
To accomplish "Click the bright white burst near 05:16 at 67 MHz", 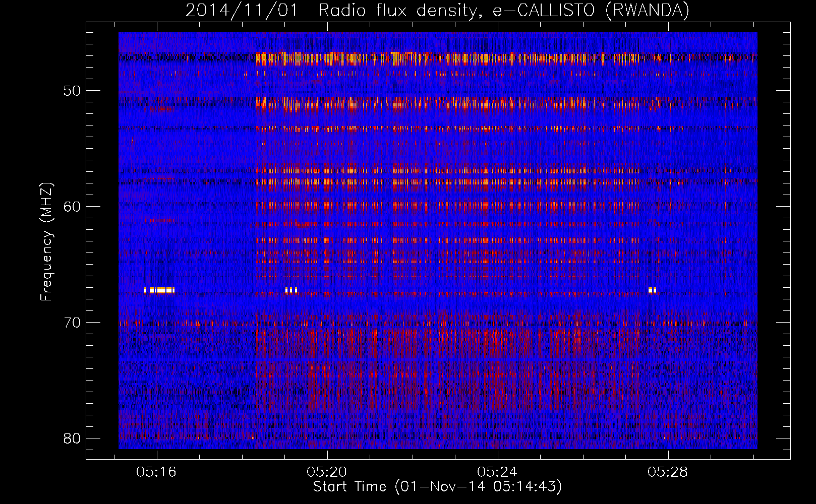I will (159, 290).
